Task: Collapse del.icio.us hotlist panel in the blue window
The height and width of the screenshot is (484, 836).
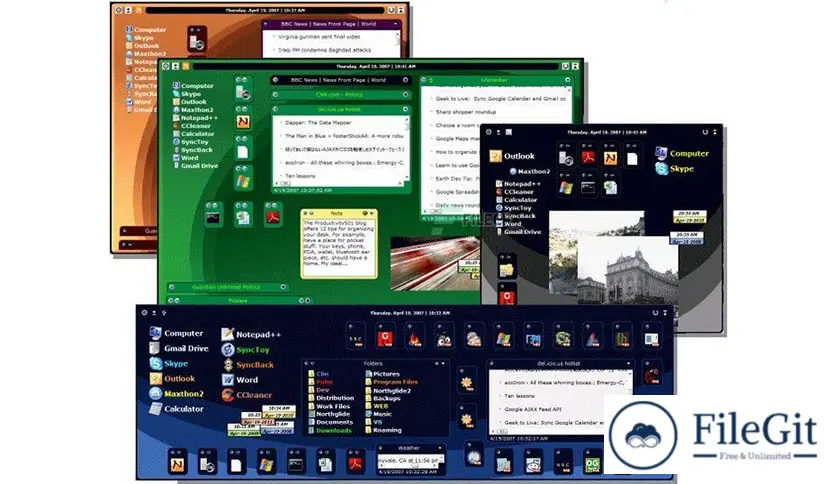Action: (628, 364)
